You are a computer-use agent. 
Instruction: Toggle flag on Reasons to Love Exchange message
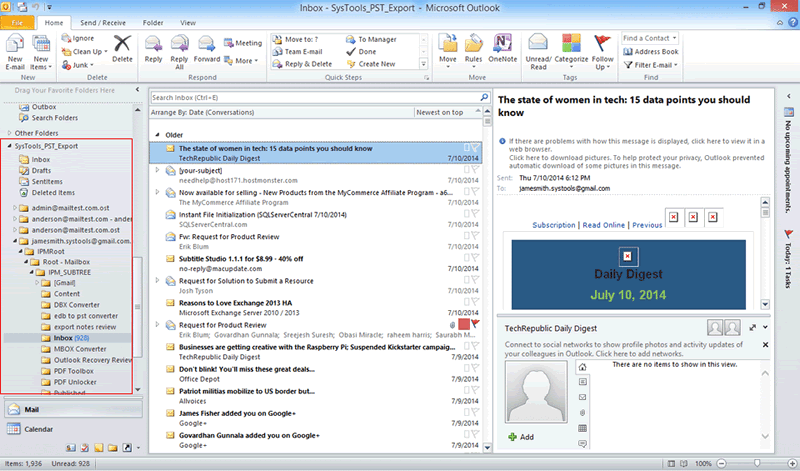pyautogui.click(x=475, y=302)
